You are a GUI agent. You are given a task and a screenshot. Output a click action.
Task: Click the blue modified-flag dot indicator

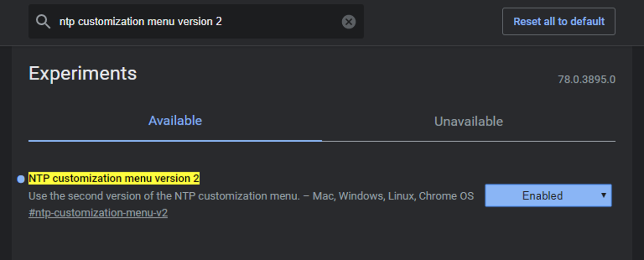(x=21, y=179)
